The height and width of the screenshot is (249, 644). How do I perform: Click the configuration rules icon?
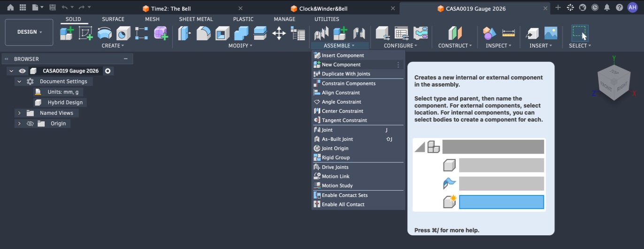[420, 33]
